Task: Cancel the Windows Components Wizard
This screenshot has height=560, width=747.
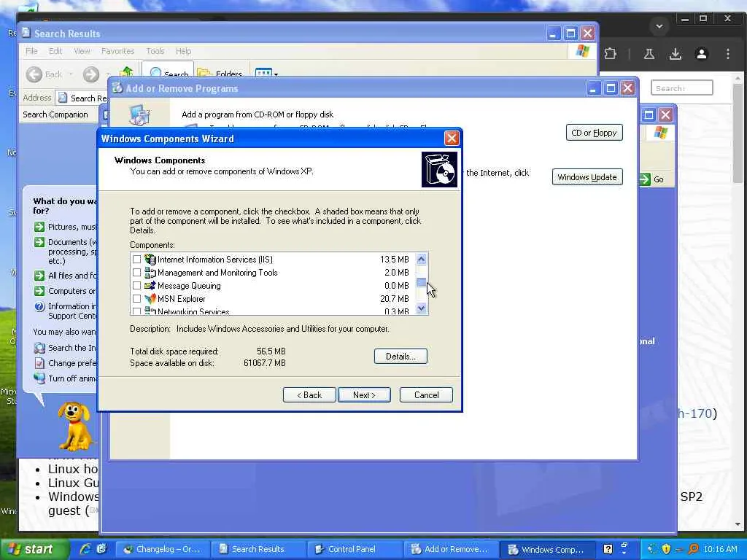Action: [426, 394]
